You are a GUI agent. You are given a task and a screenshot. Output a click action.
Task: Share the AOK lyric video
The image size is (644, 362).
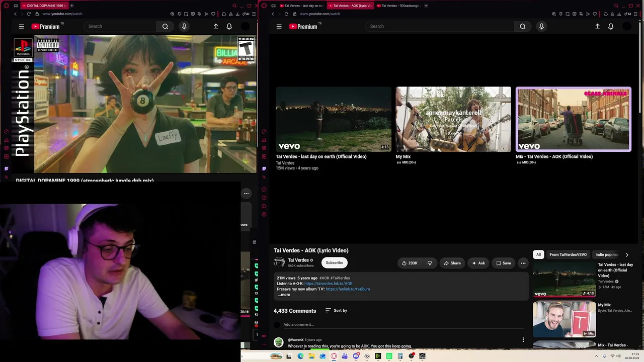tap(451, 263)
